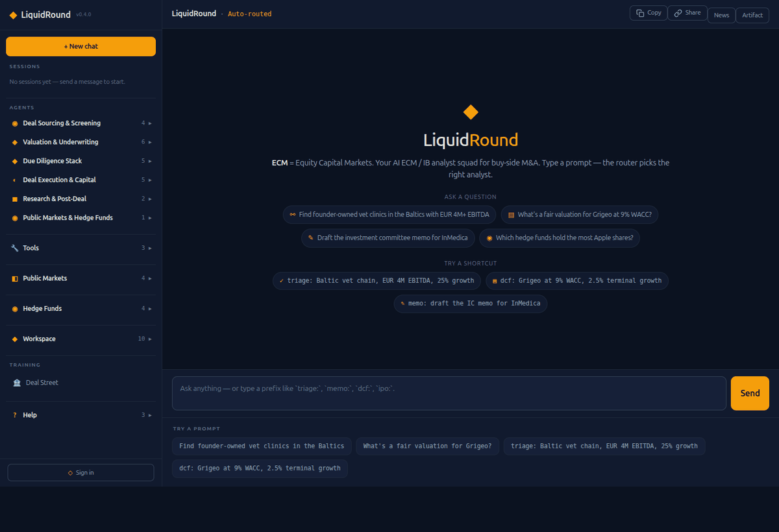This screenshot has width=779, height=532.
Task: Click icon on Apple shares question chip
Action: tap(489, 238)
